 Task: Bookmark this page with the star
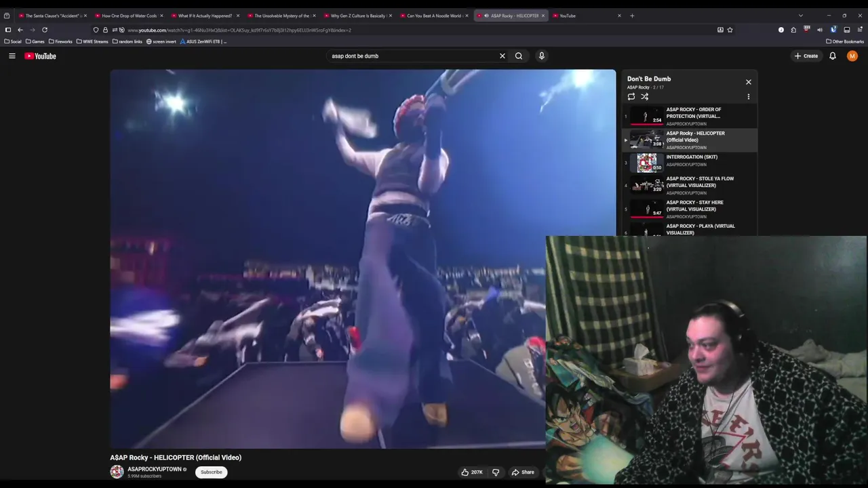pos(730,30)
